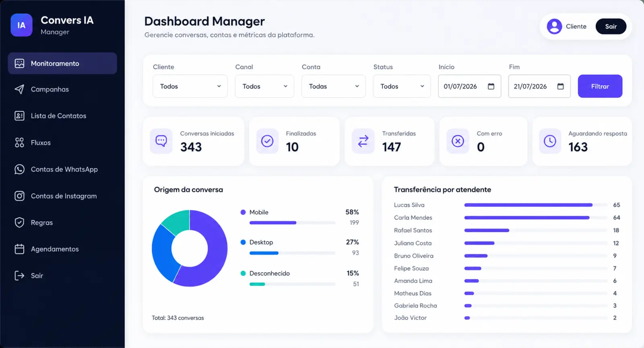Click the Contas de Instagram icon

[19, 196]
